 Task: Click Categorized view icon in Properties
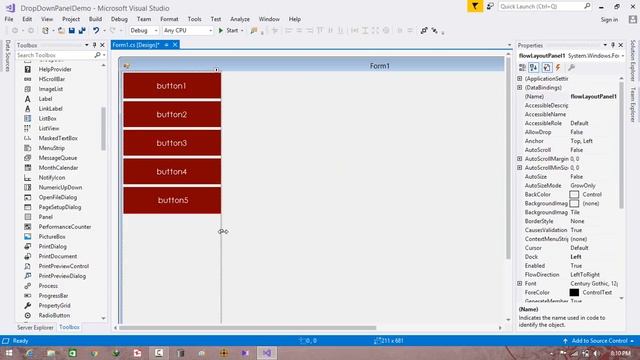(522, 68)
